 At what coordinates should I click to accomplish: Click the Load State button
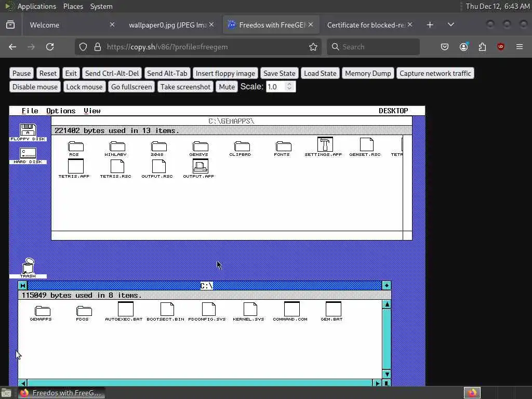[320, 73]
